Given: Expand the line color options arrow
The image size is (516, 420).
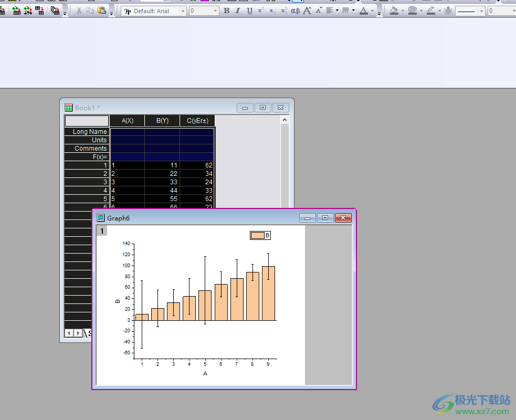Looking at the screenshot, I should click(440, 10).
